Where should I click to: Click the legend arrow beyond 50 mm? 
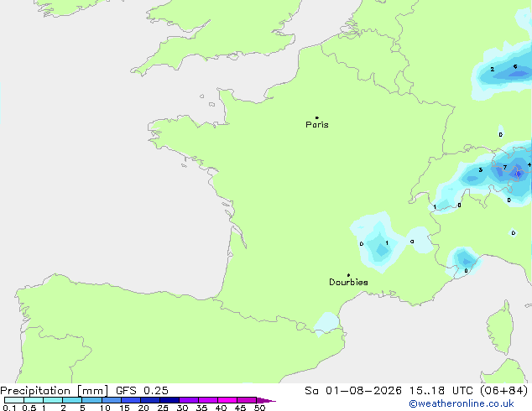266,400
